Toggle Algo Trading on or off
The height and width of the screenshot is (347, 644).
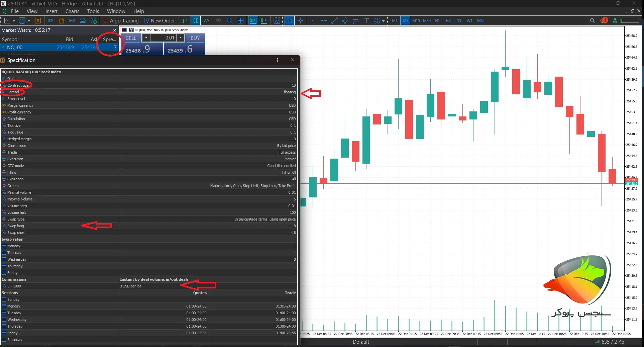tap(121, 21)
